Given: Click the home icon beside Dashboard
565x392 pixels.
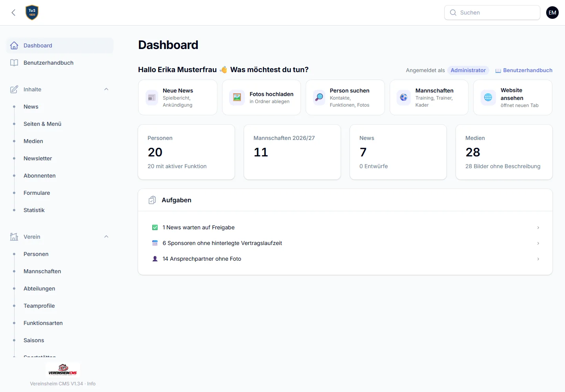Looking at the screenshot, I should [x=14, y=45].
